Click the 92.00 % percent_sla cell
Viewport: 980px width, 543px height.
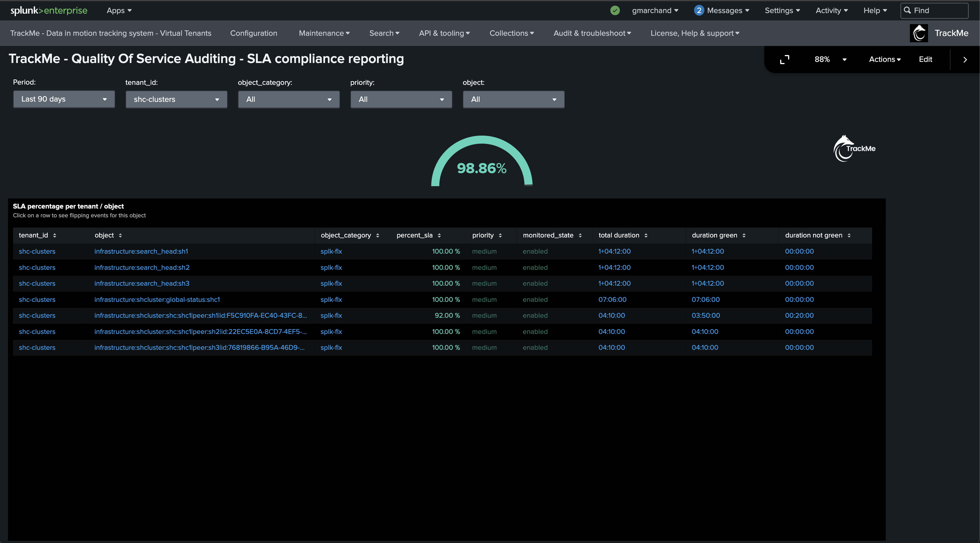447,315
